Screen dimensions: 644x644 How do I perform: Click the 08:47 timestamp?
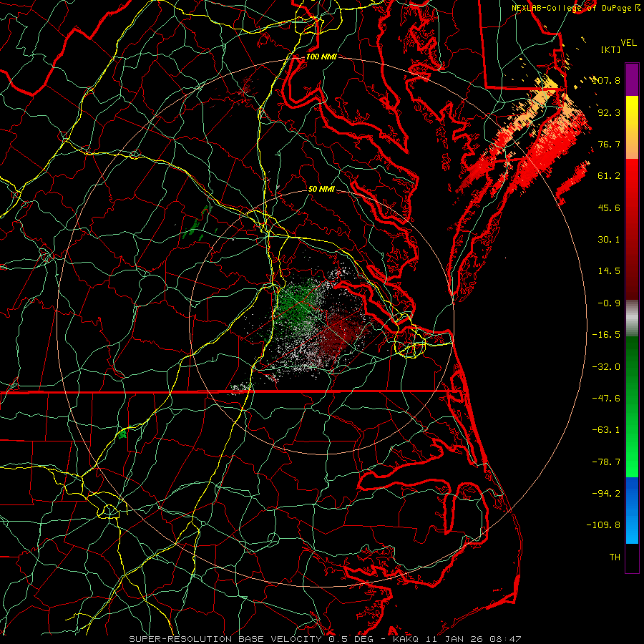click(x=507, y=639)
